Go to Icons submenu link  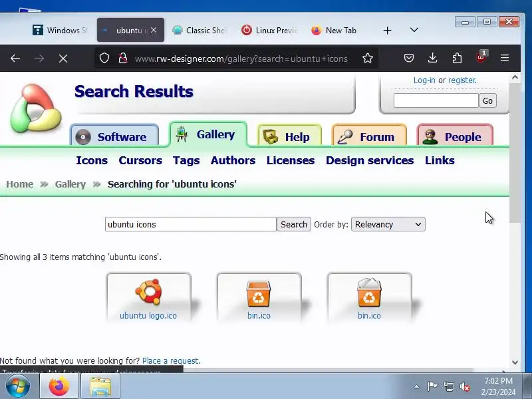click(x=92, y=160)
